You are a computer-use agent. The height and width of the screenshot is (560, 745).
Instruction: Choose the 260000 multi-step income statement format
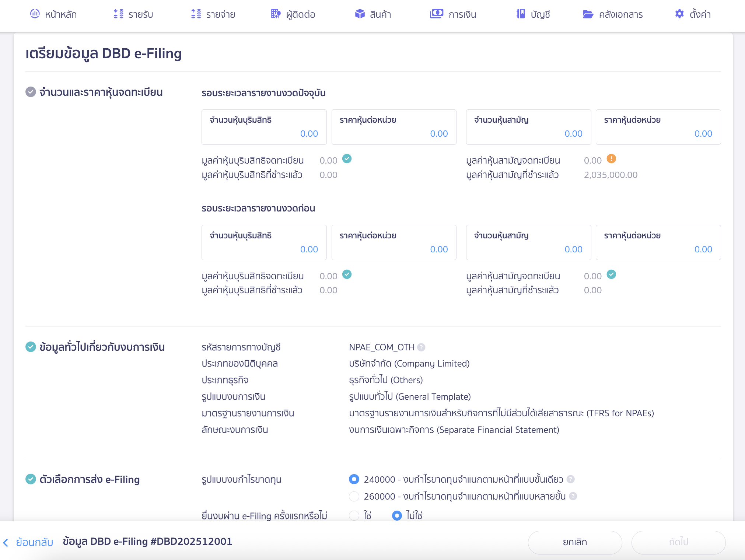coord(354,496)
